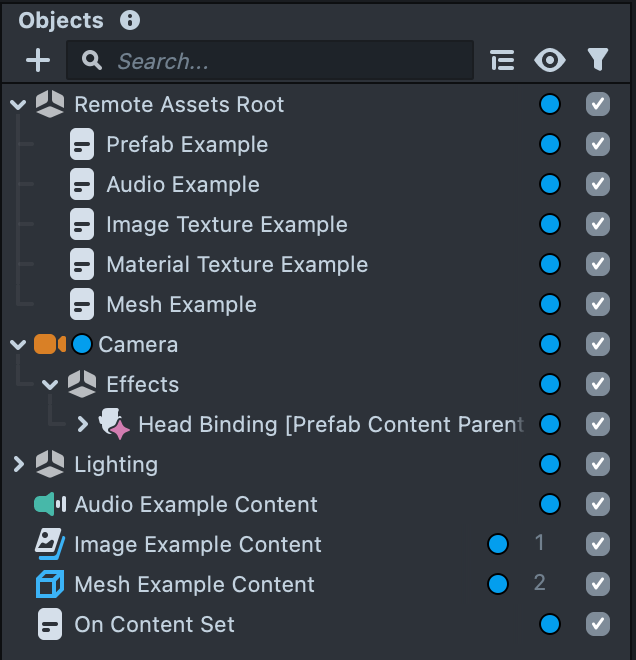Click the Mesh Example blue color dot

click(549, 305)
